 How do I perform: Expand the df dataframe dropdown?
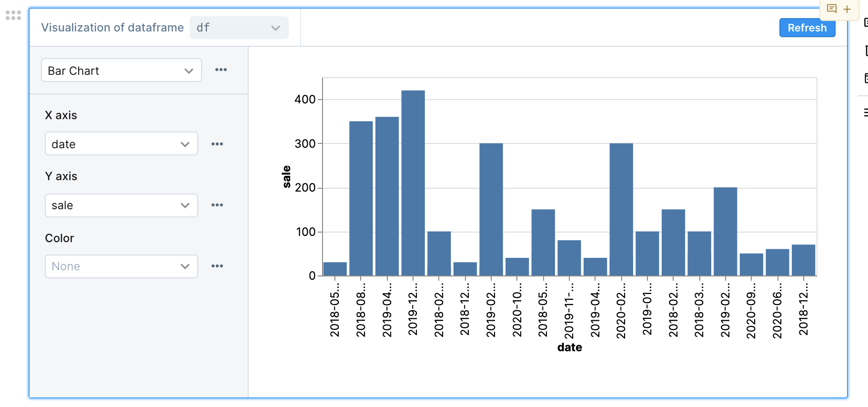239,28
